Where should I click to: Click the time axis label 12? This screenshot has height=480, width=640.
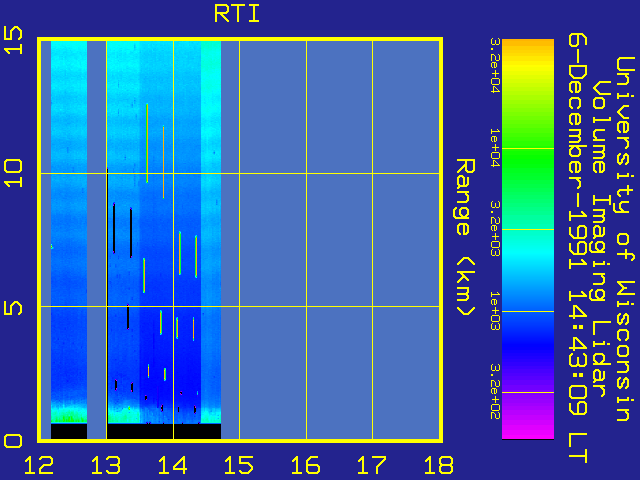click(x=39, y=465)
